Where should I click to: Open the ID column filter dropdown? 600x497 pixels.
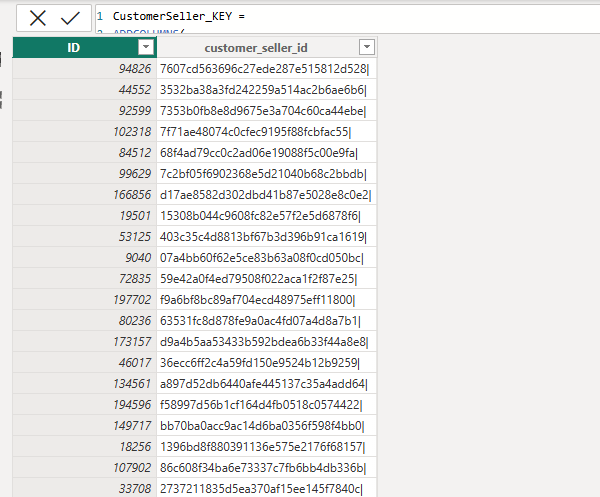pyautogui.click(x=146, y=48)
